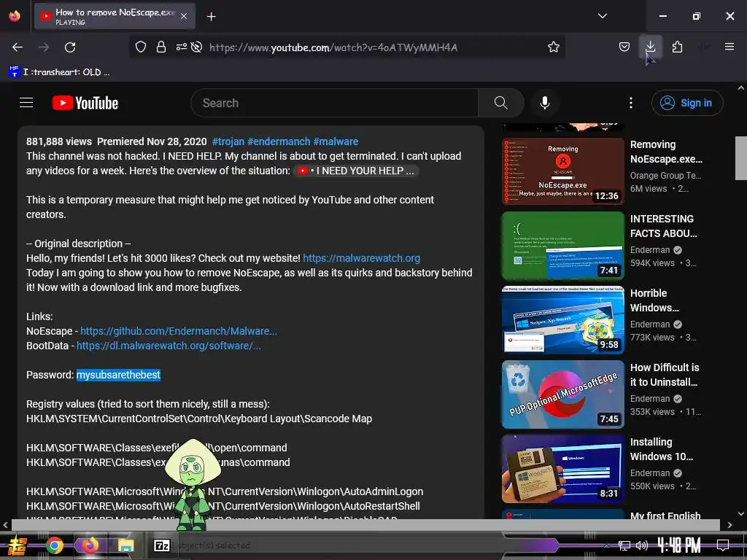Open Save to Pocket icon
Image resolution: width=747 pixels, height=560 pixels.
[x=624, y=47]
